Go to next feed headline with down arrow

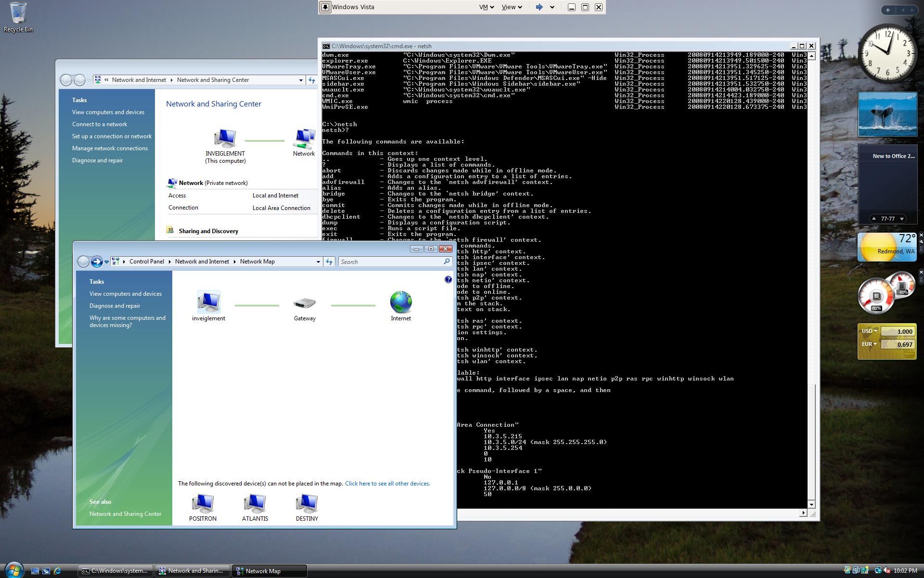pyautogui.click(x=902, y=219)
